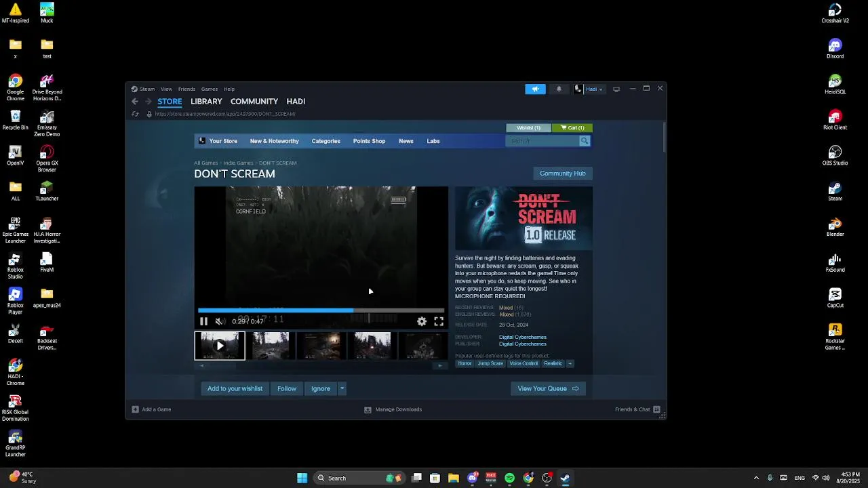Expand the New & Noteworthy menu

(274, 141)
